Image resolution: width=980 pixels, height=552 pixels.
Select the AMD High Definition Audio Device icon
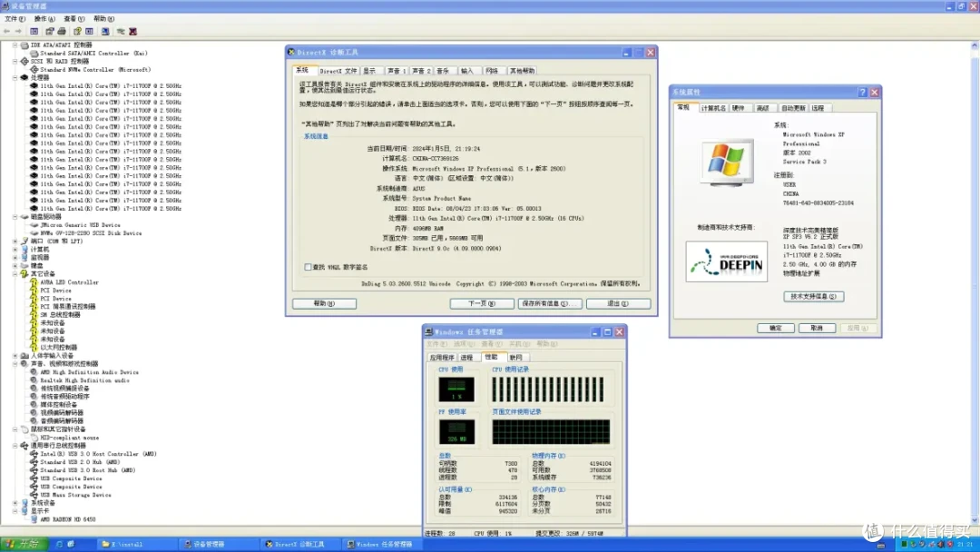tap(34, 372)
